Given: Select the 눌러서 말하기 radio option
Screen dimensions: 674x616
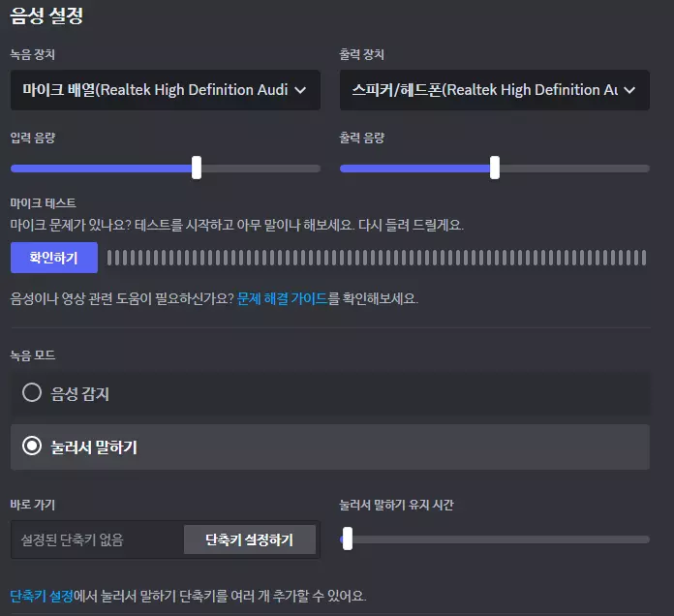Looking at the screenshot, I should click(330, 447).
